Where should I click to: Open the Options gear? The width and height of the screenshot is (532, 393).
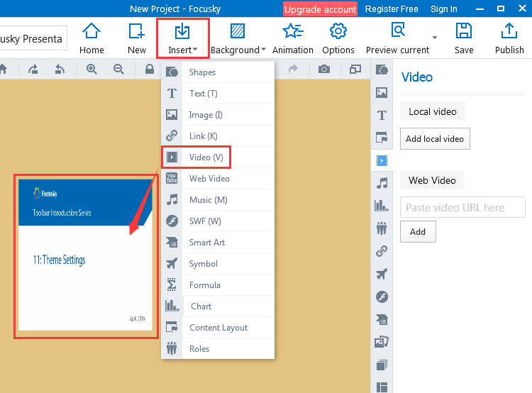(338, 38)
